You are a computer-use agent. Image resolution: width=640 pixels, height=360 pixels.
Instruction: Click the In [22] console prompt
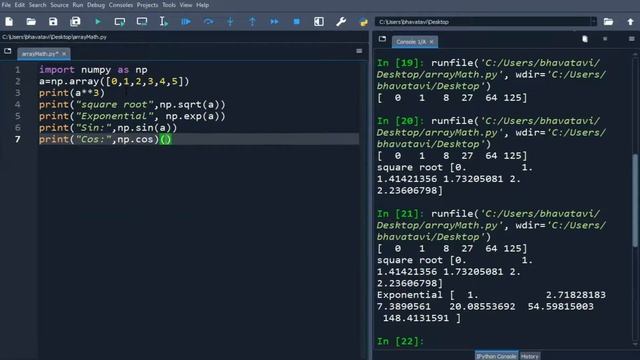(400, 341)
